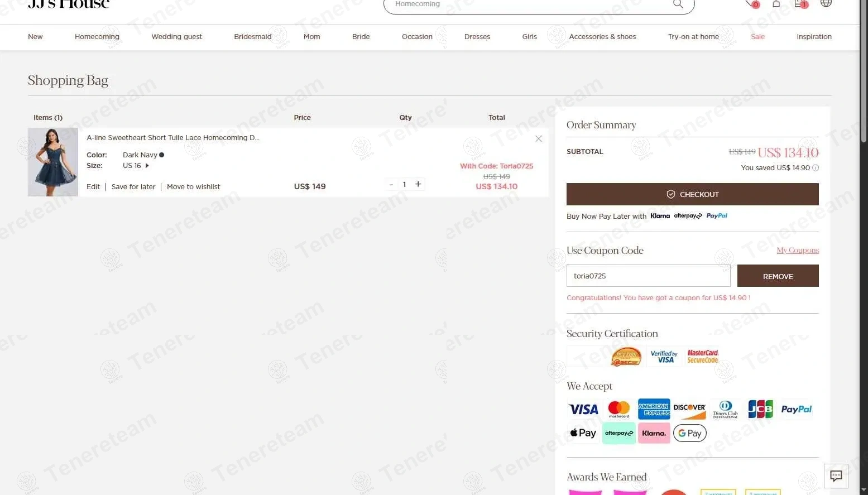Click the globe language icon
Screen dimensions: 868x495
click(x=826, y=3)
